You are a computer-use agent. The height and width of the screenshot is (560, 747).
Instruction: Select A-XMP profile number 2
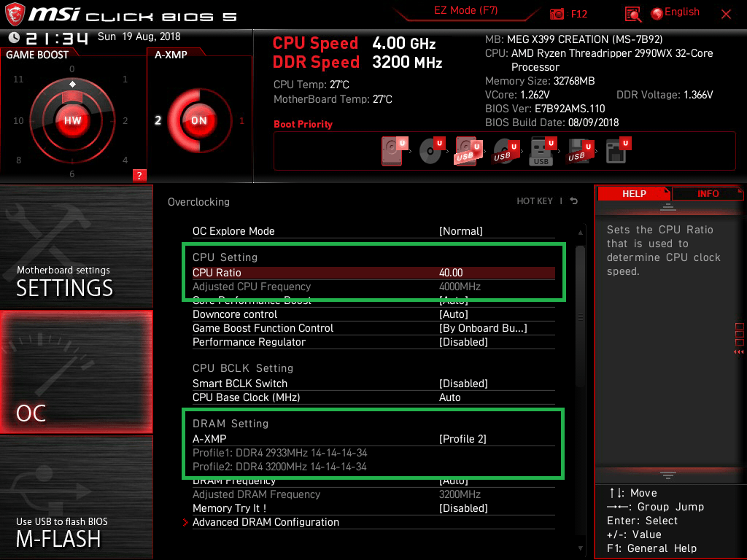[x=158, y=120]
